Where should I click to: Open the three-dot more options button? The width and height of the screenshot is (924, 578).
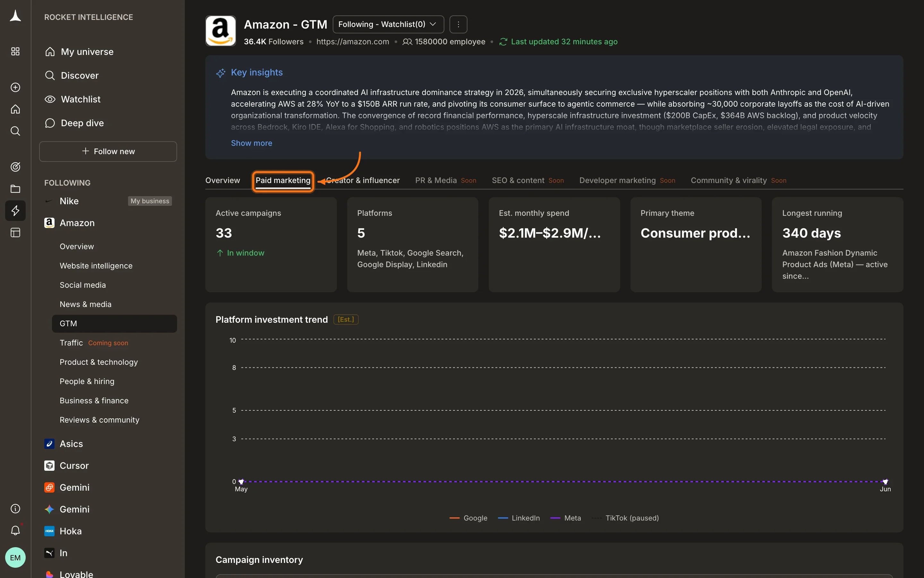458,24
